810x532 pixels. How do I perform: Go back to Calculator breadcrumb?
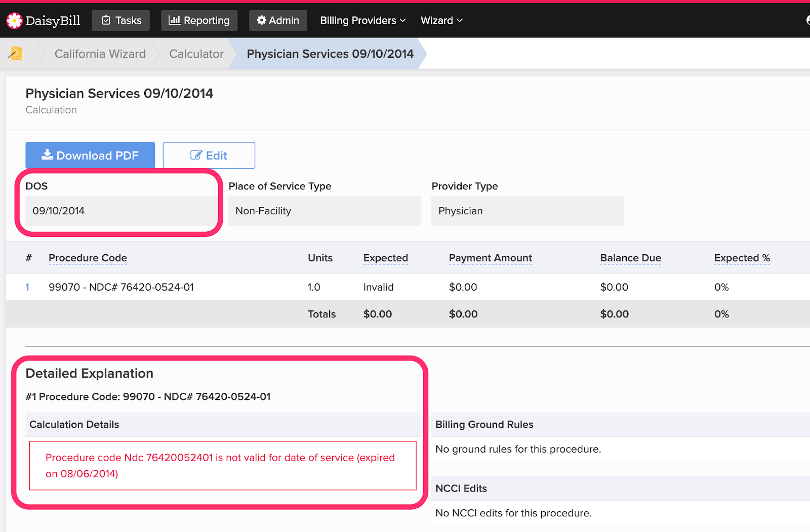[196, 54]
